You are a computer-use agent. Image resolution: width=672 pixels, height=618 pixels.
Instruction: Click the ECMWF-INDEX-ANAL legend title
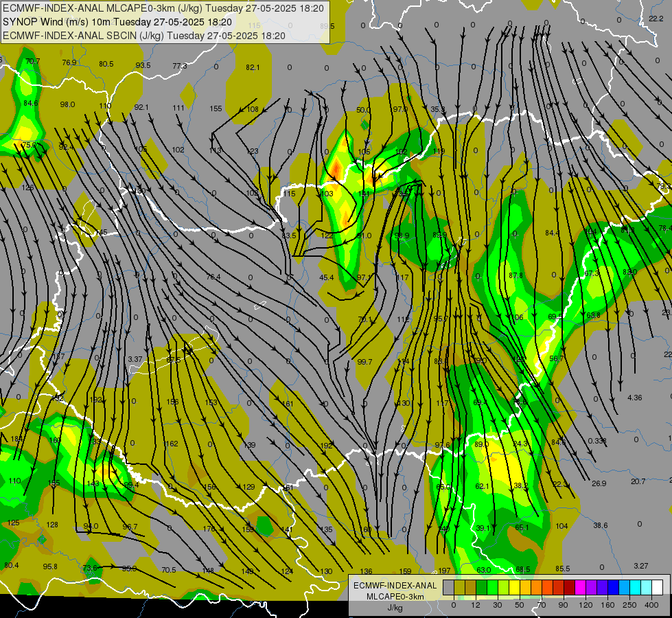point(395,586)
